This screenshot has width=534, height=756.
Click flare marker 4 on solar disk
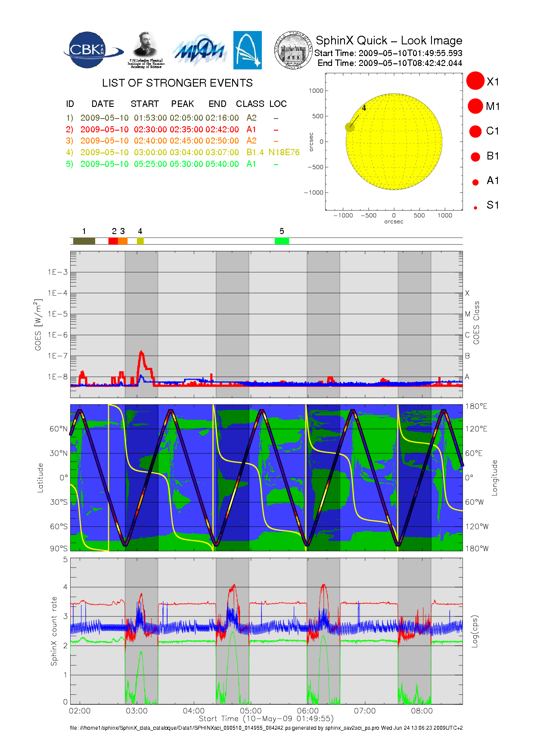(x=350, y=127)
